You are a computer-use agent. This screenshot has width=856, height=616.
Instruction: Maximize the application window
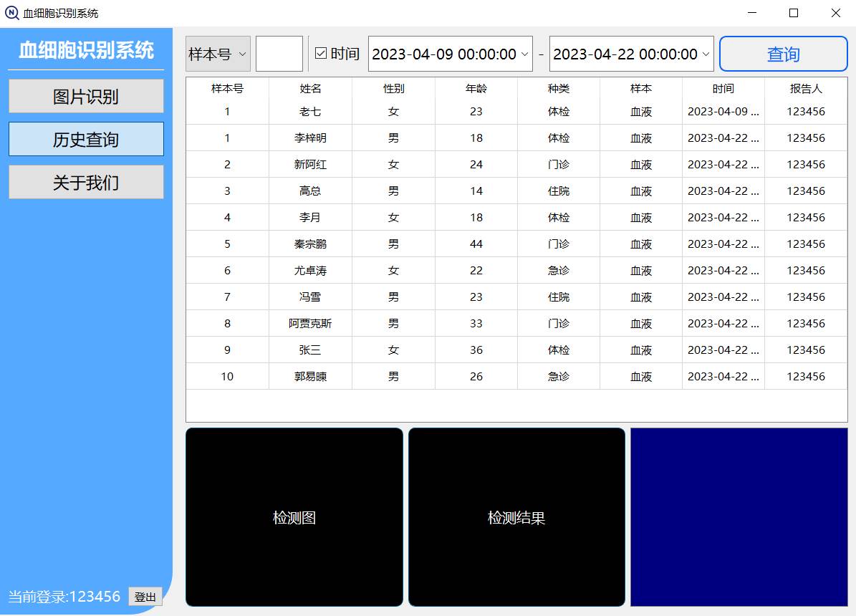click(794, 13)
